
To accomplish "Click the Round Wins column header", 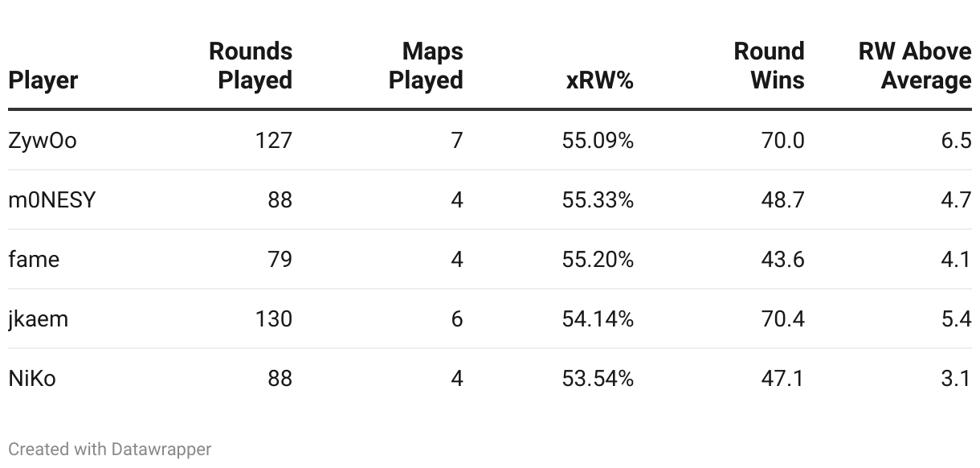I will (770, 66).
